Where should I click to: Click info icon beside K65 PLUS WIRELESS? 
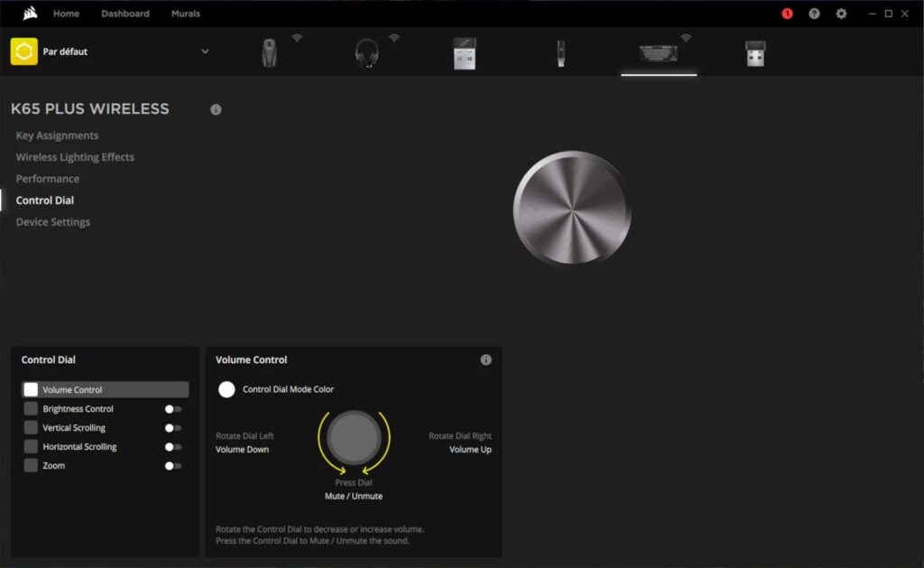[x=216, y=109]
